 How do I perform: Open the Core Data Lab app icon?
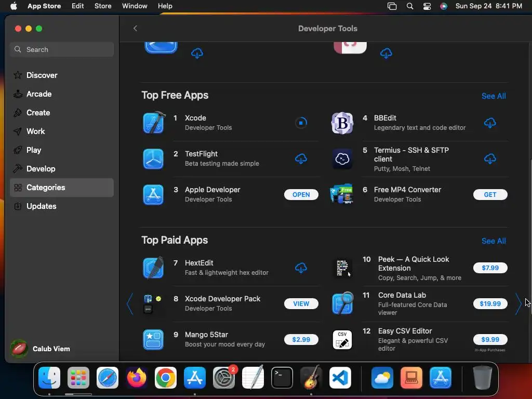click(343, 303)
